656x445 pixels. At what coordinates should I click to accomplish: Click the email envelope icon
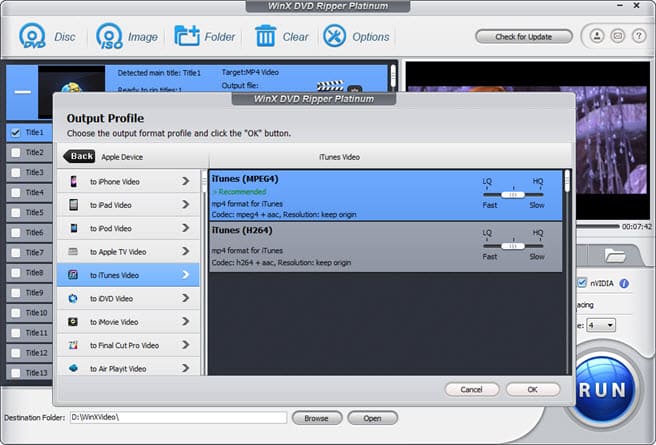618,36
